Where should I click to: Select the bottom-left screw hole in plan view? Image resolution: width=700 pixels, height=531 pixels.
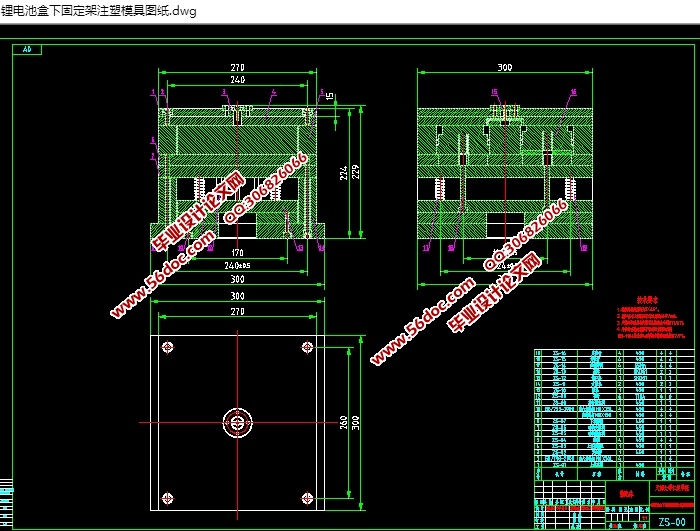[168, 498]
